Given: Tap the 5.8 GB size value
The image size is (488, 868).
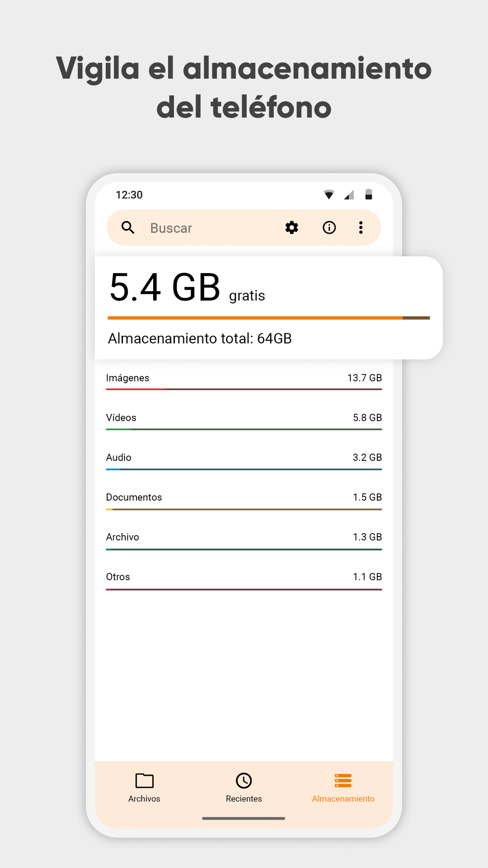Looking at the screenshot, I should (x=367, y=418).
